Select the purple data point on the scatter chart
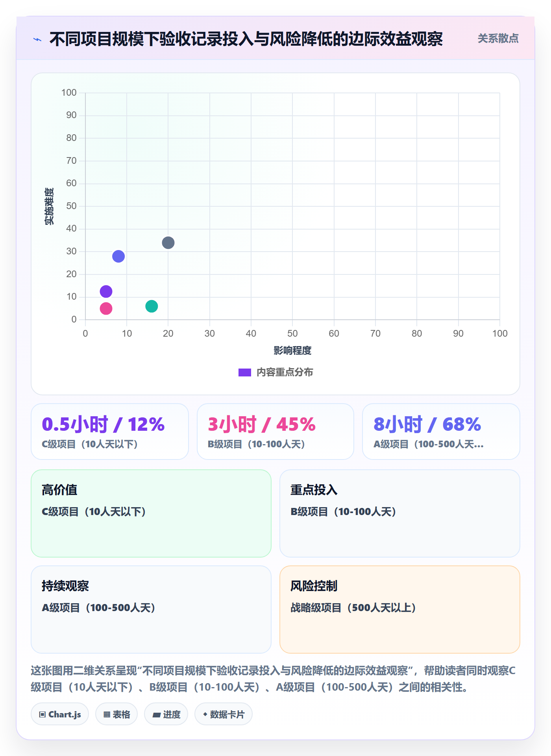Screen dimensions: 551x756 [x=106, y=291]
